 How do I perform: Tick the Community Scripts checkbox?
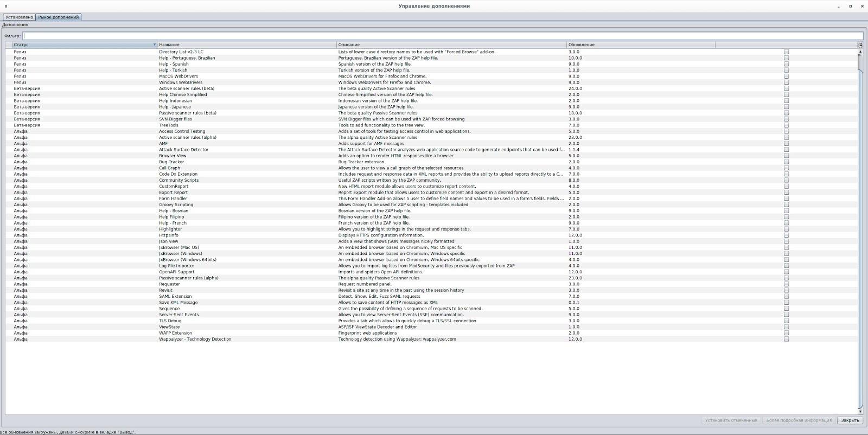(x=786, y=180)
